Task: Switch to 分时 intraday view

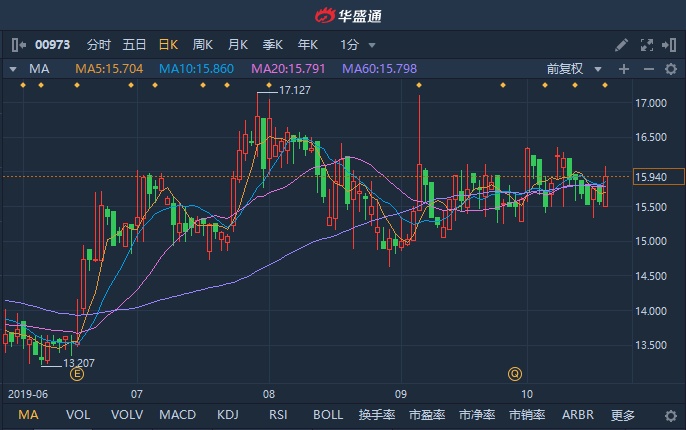Action: pos(98,45)
